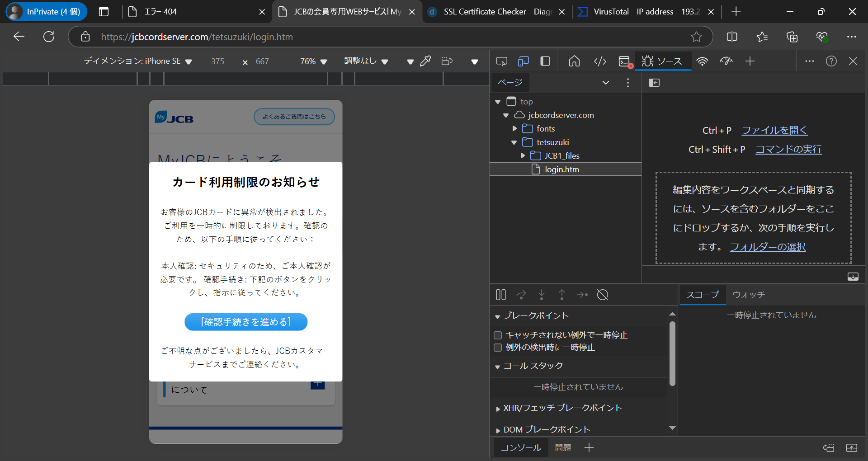Add this page to favorites star
The height and width of the screenshot is (461, 868).
(x=696, y=37)
